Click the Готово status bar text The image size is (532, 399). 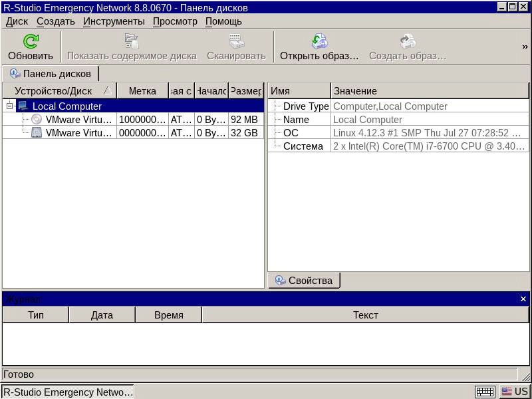click(x=19, y=374)
